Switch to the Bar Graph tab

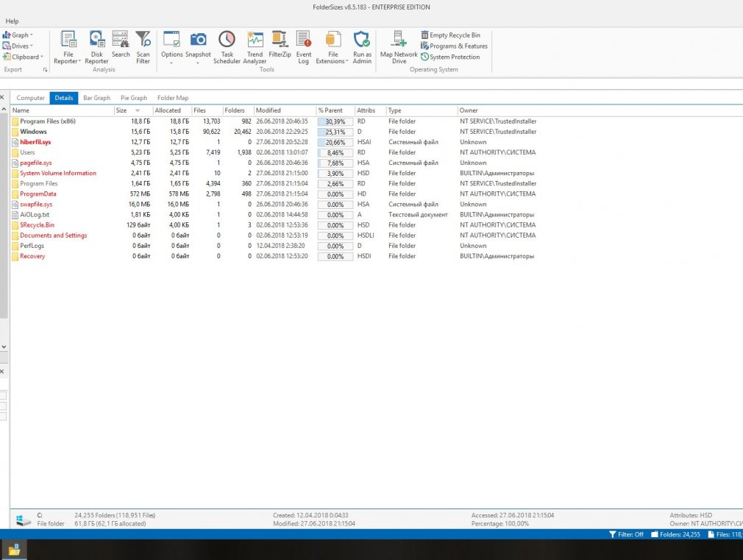(96, 98)
